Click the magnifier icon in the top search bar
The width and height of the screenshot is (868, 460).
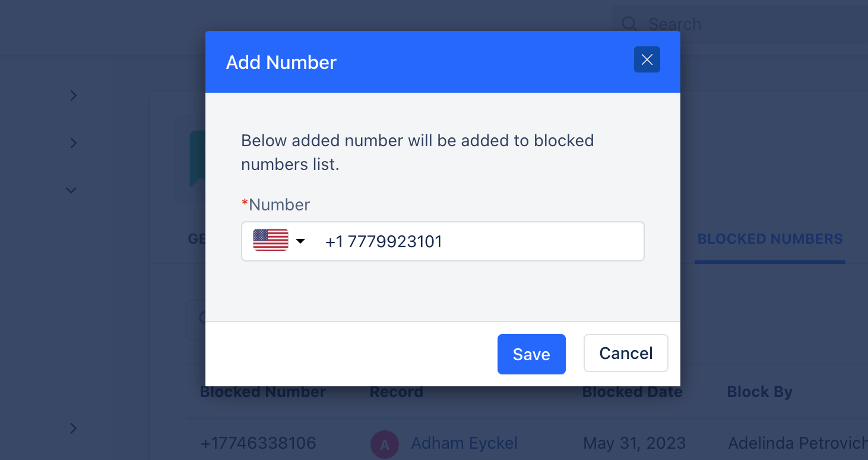[629, 24]
